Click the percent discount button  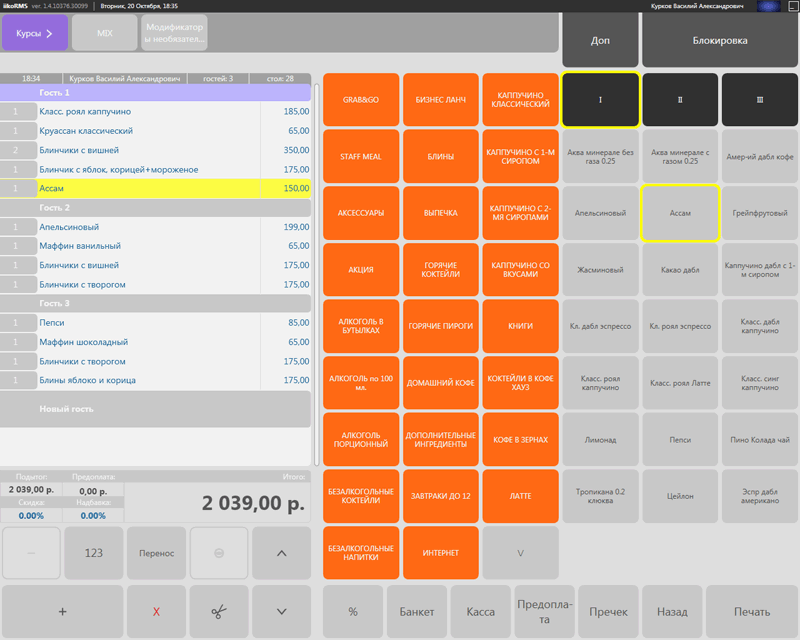point(353,611)
